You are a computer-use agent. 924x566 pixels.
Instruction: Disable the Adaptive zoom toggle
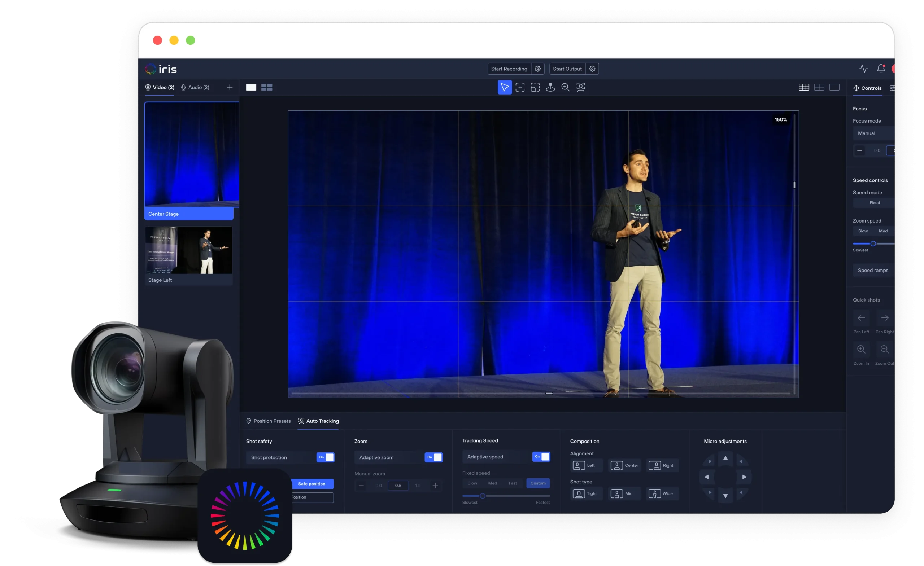(433, 457)
